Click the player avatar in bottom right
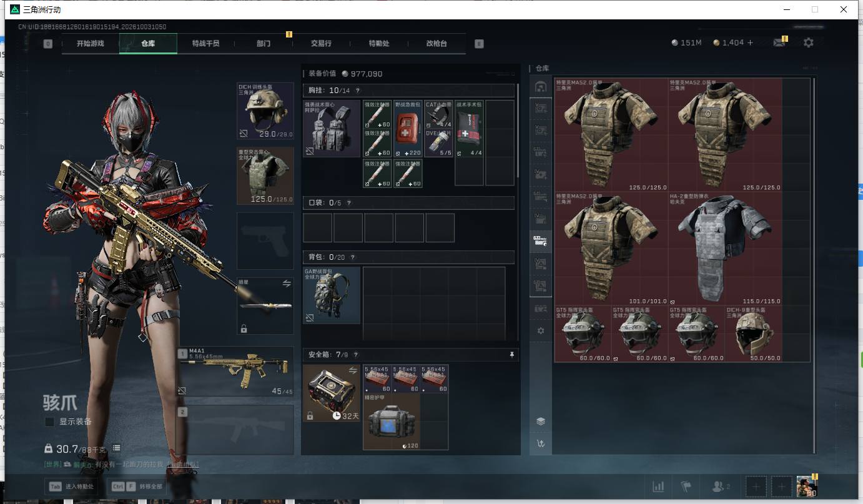 [807, 487]
